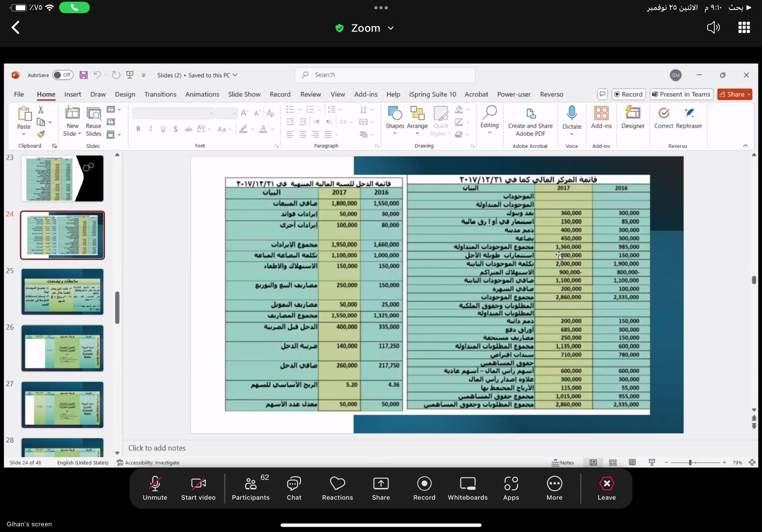Click the Dictate microphone icon
The width and height of the screenshot is (762, 532).
pyautogui.click(x=571, y=114)
